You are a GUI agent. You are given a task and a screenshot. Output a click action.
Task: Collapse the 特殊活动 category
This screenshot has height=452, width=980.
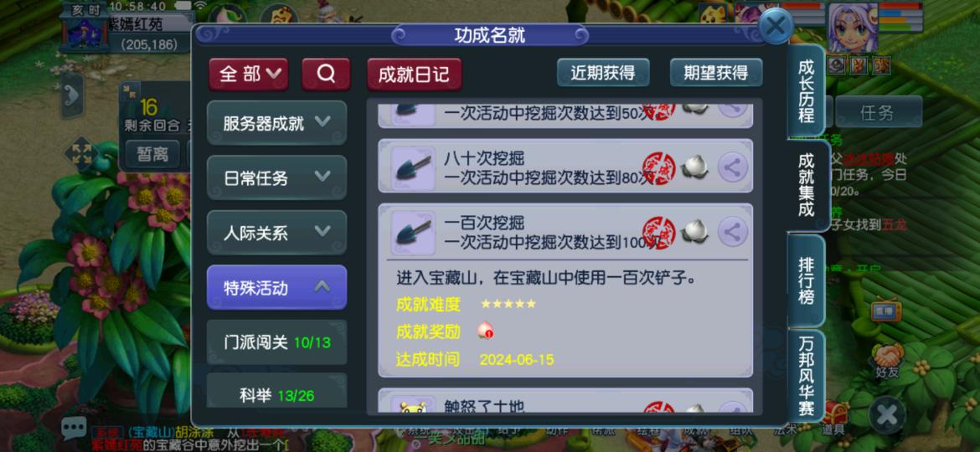(x=277, y=288)
